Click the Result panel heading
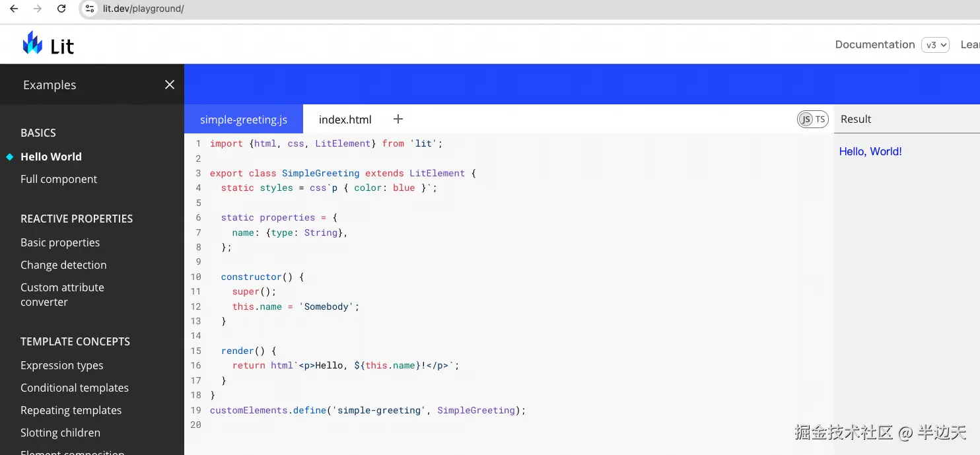The width and height of the screenshot is (980, 455). pyautogui.click(x=856, y=119)
